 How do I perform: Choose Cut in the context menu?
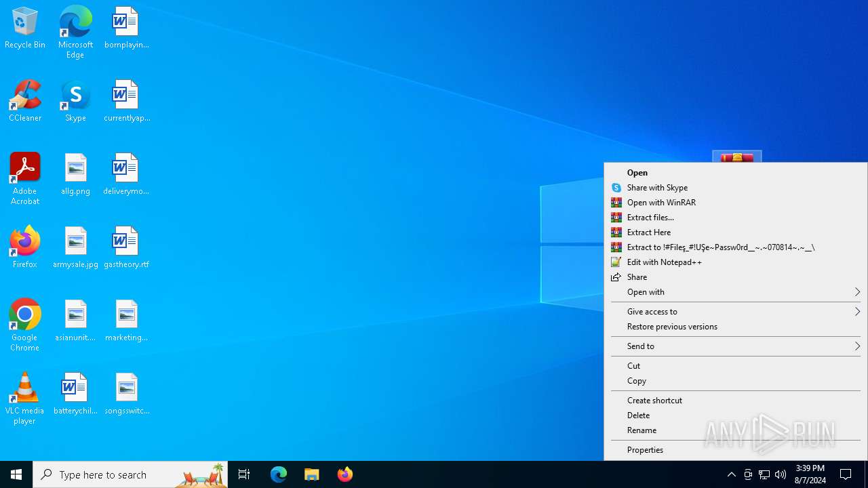736,366
